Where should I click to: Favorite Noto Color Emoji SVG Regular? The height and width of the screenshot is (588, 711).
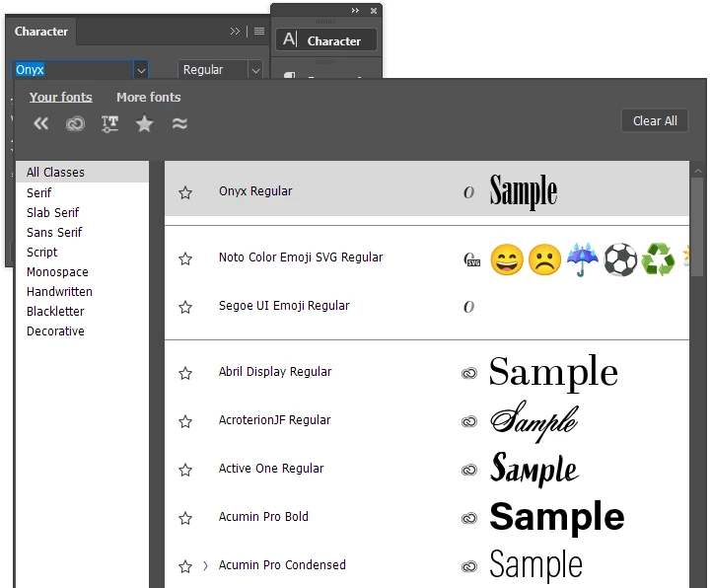pos(185,258)
